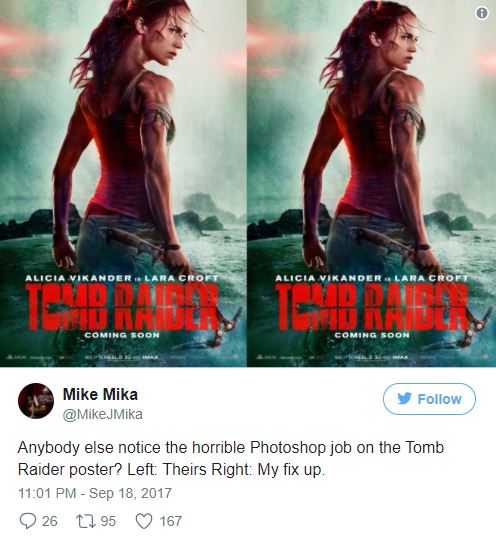Click TOMB RAIDER title on the right poster

click(x=372, y=306)
